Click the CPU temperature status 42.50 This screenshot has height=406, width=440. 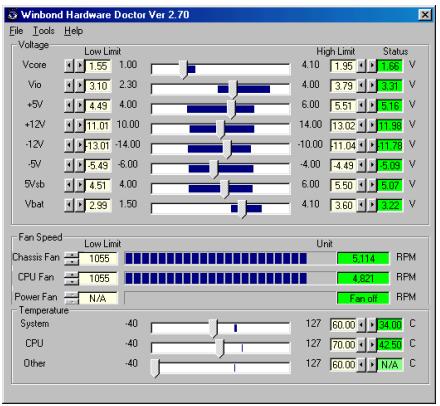pyautogui.click(x=390, y=344)
